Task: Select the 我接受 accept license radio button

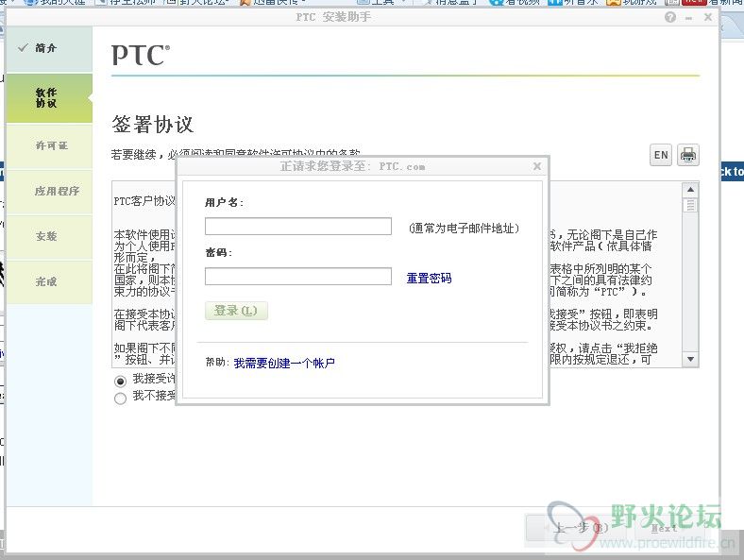Action: click(121, 382)
